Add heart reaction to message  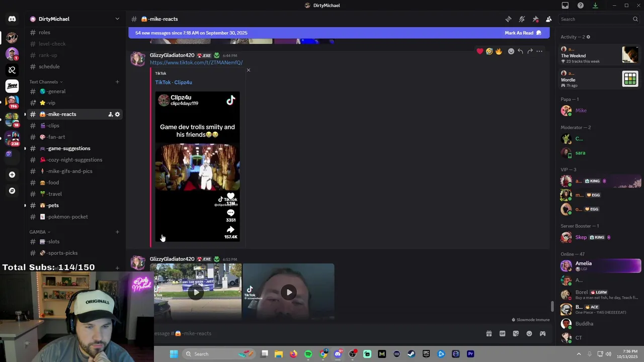(480, 51)
